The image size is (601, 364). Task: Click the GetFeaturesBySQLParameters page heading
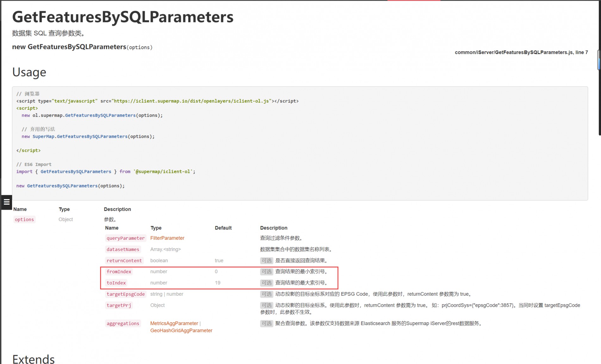click(x=123, y=17)
